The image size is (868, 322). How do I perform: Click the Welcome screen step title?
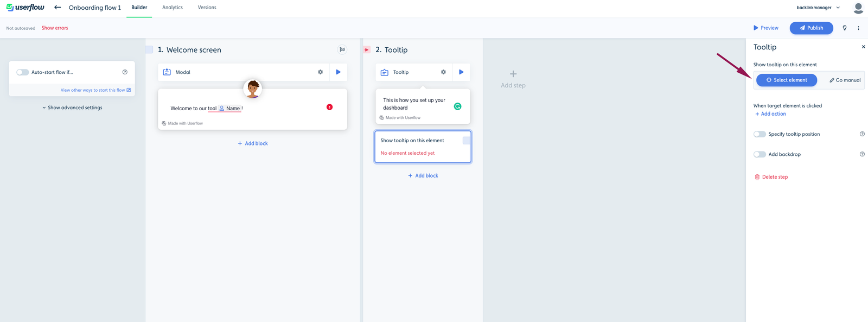pyautogui.click(x=194, y=49)
